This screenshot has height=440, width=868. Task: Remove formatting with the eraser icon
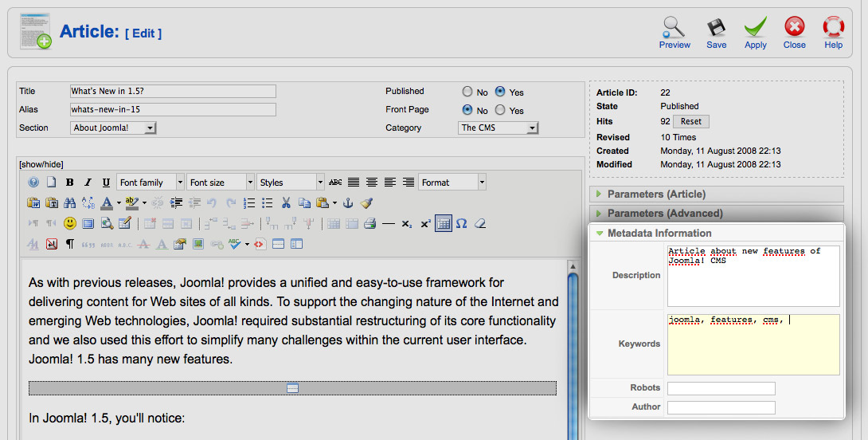(480, 223)
